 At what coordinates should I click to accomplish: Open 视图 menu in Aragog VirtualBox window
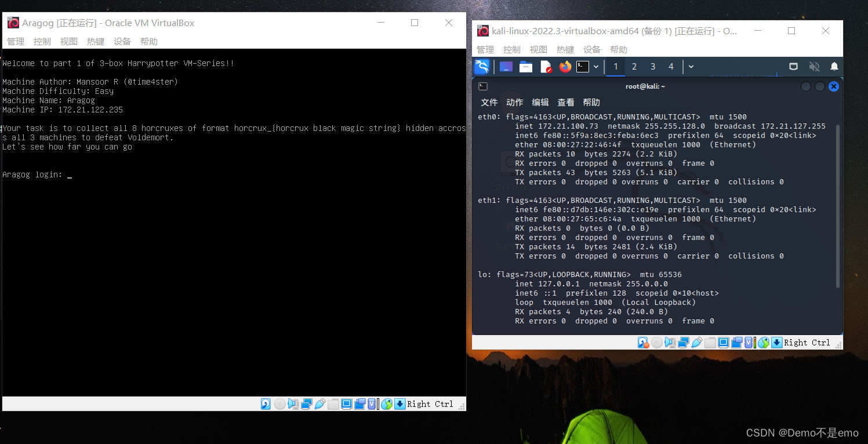coord(69,42)
